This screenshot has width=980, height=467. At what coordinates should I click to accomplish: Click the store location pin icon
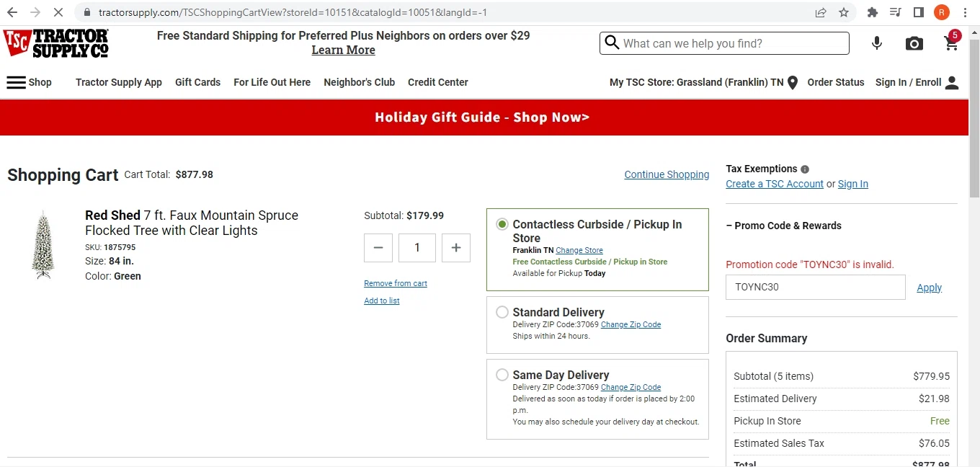point(793,83)
